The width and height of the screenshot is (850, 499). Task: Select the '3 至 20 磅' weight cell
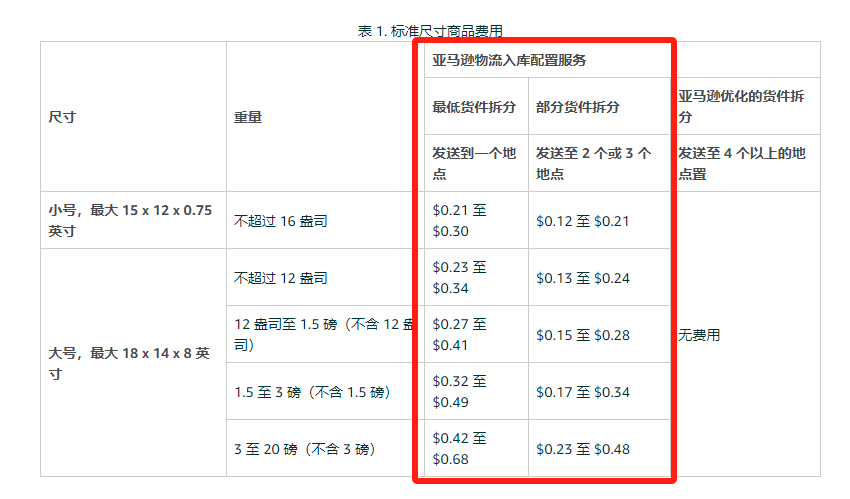point(325,449)
